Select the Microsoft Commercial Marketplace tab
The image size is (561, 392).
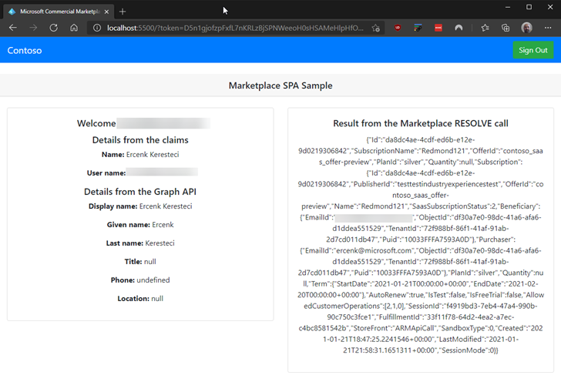[x=59, y=12]
